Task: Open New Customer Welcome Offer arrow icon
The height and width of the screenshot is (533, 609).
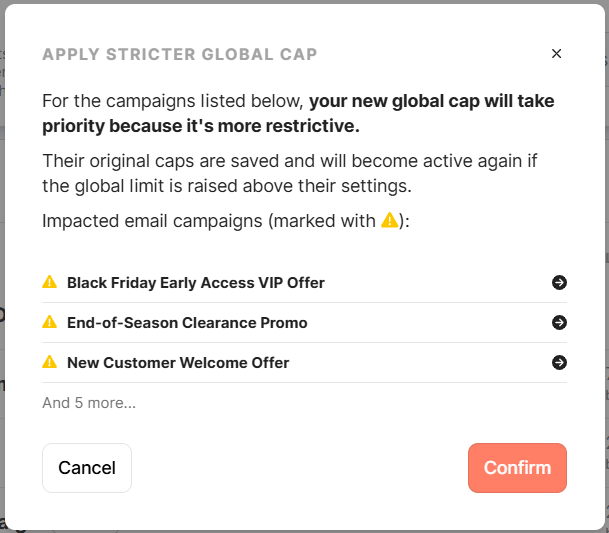Action: coord(559,363)
